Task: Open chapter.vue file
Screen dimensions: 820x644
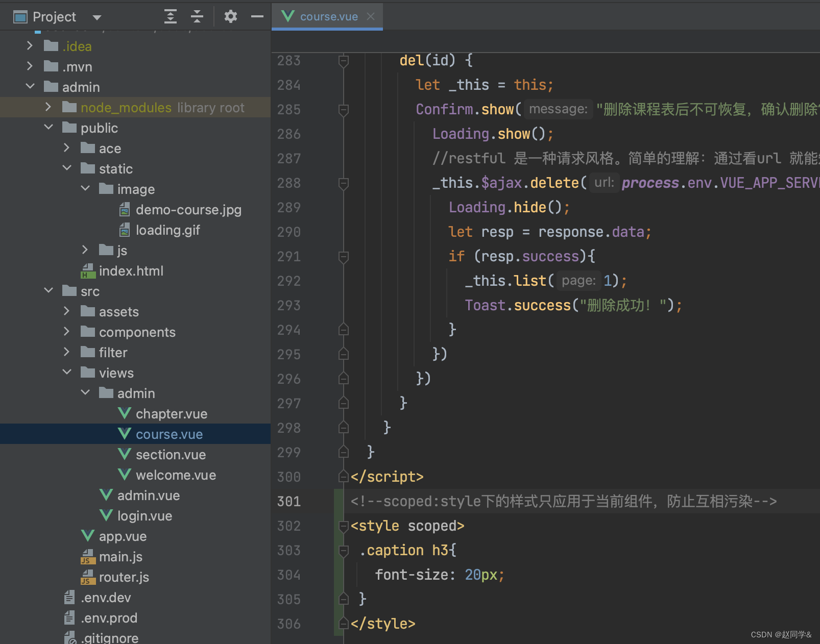Action: pos(172,414)
